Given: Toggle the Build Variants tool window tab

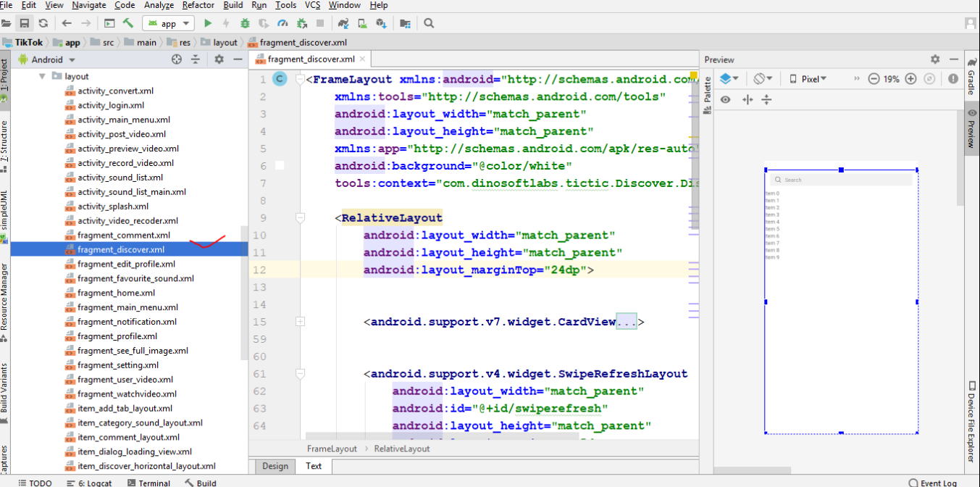Looking at the screenshot, I should coord(4,393).
